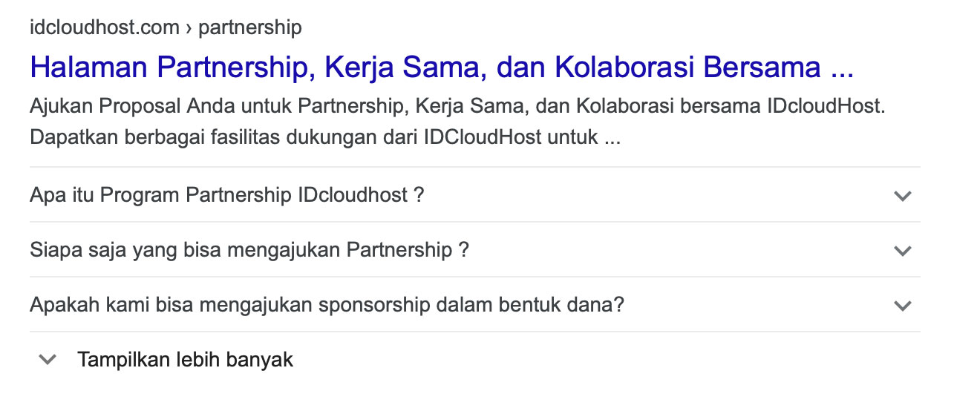Click the idcloudhost.com domain in breadcrumb
The image size is (980, 411).
point(104,28)
